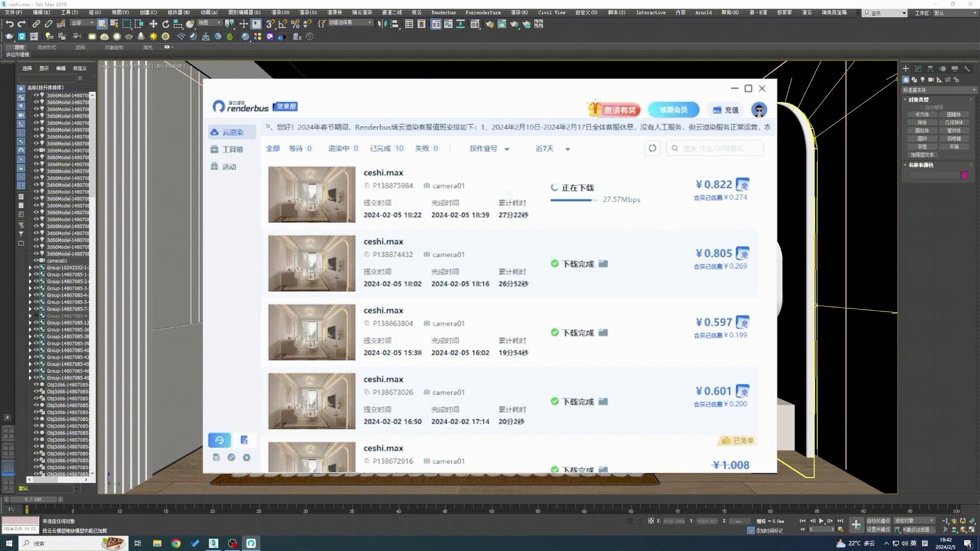
Task: Toggle visibility of first 3d66Model-1480708 row
Action: pos(36,95)
